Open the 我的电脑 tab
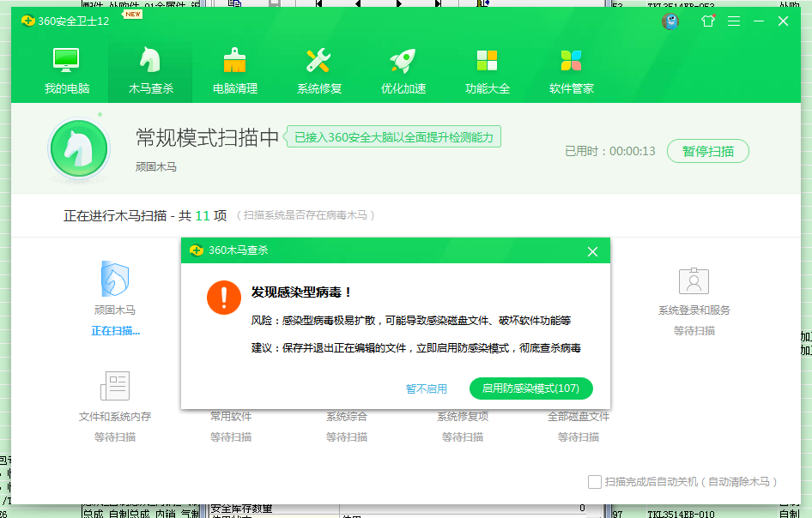The height and width of the screenshot is (518, 812). pyautogui.click(x=66, y=71)
